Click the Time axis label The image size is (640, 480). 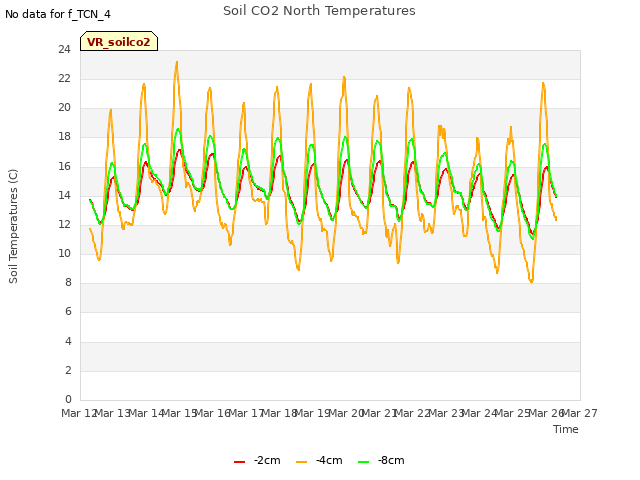(565, 429)
